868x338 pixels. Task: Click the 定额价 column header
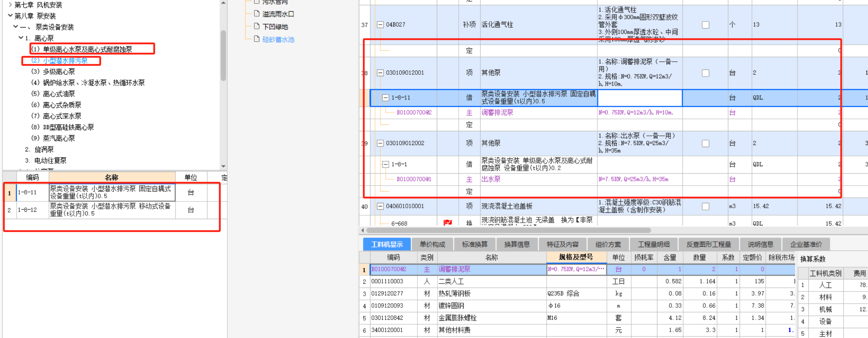click(752, 257)
